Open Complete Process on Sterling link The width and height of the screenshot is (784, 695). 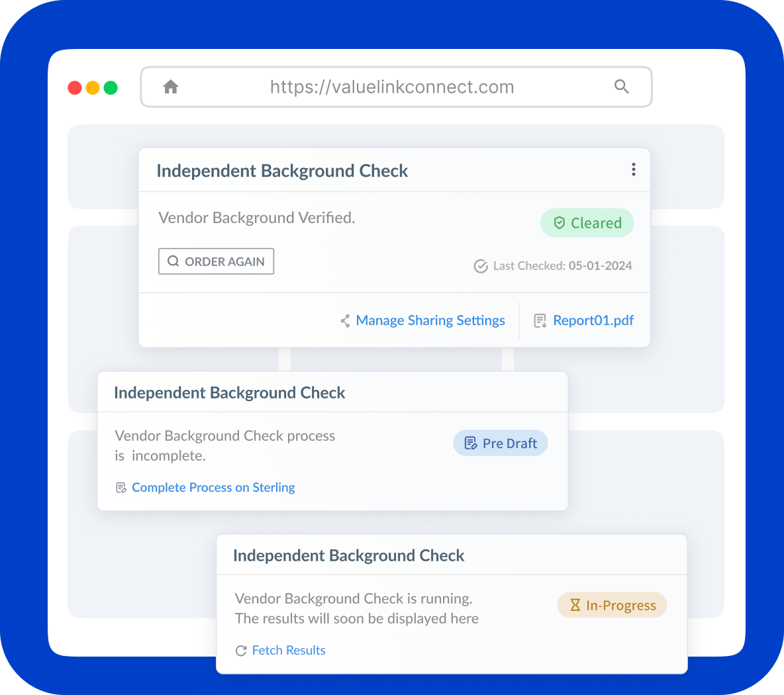coord(213,487)
